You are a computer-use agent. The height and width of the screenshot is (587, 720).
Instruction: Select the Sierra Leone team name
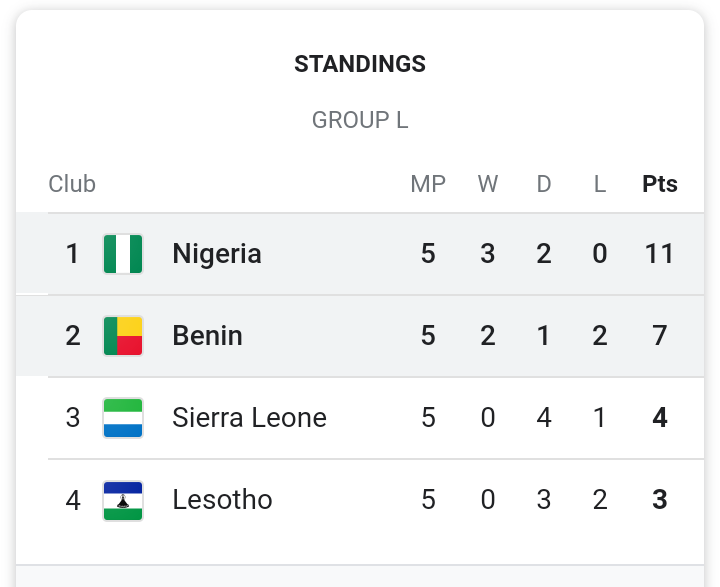pyautogui.click(x=249, y=418)
